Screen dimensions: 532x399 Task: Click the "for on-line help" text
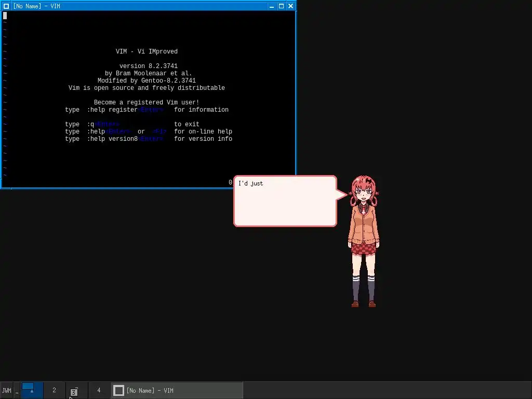[203, 131]
